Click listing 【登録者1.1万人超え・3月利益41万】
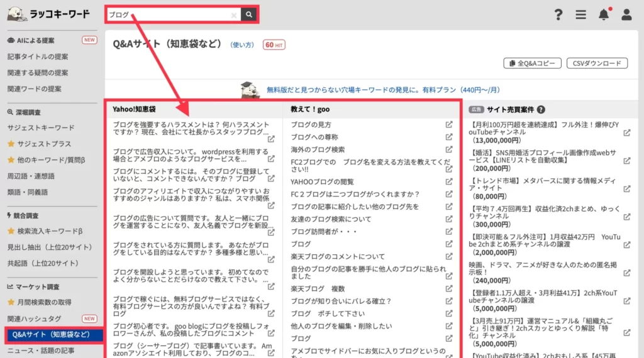The height and width of the screenshot is (358, 644). click(543, 301)
